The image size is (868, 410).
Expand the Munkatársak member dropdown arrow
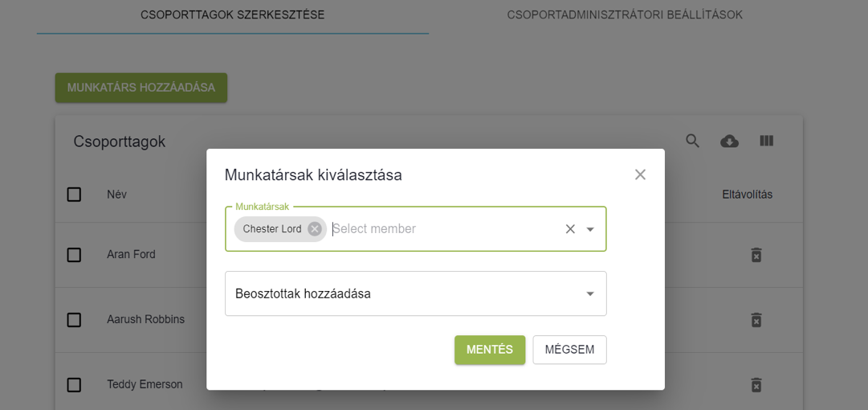pos(590,229)
